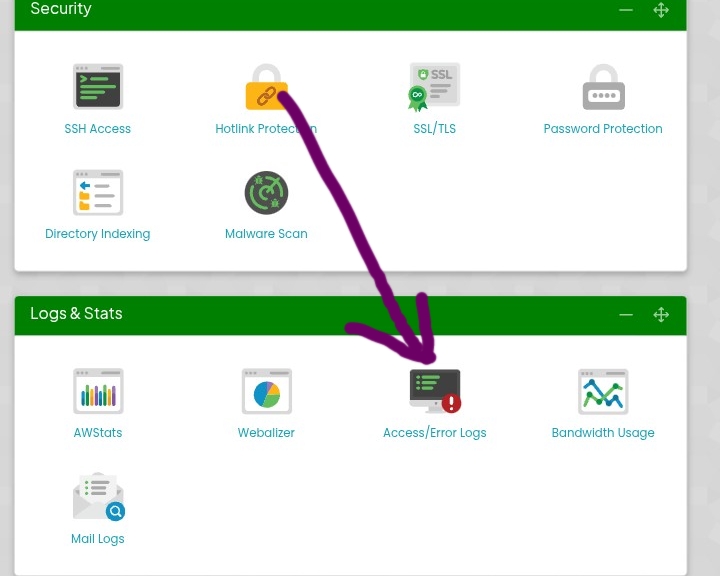Click the Security panel move handle
This screenshot has width=720, height=576.
click(x=661, y=10)
